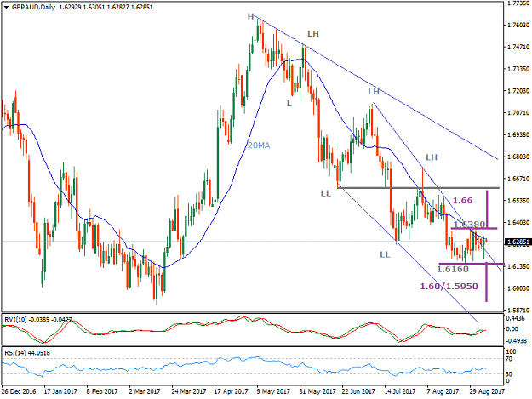
Task: Click the 29 Aug 2017 date label
Action: tap(487, 391)
